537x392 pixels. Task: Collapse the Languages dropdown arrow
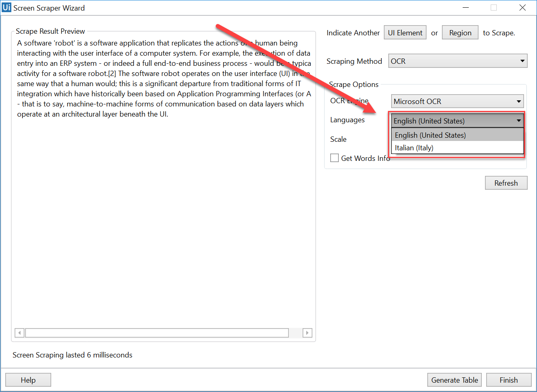coord(519,121)
